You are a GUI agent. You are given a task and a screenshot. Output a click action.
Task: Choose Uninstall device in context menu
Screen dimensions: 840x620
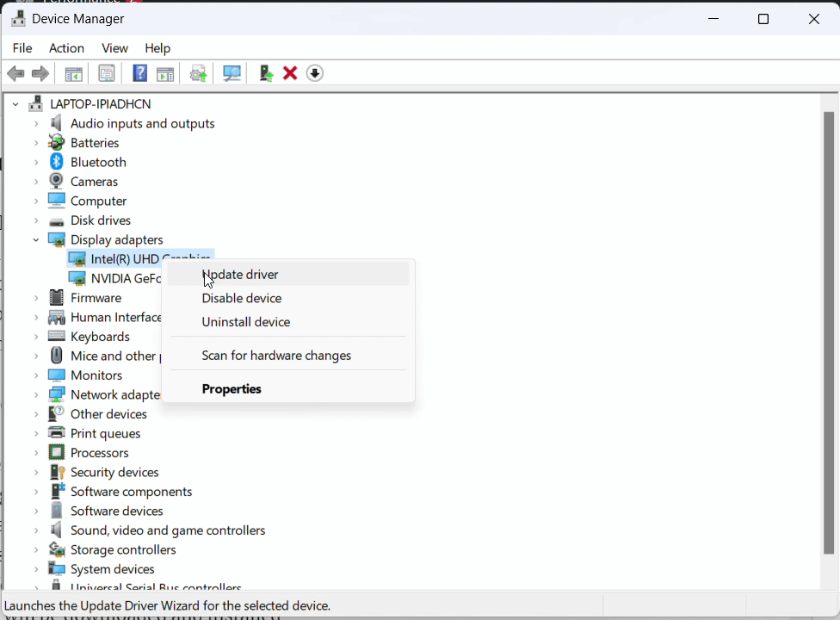click(288, 322)
